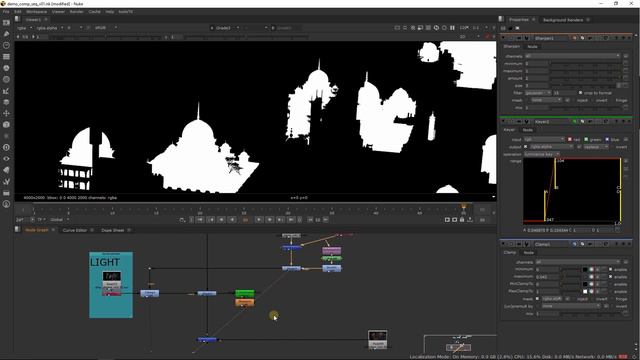Open Keyer1 operation luminance key dropdown
The height and width of the screenshot is (360, 640).
[x=542, y=154]
